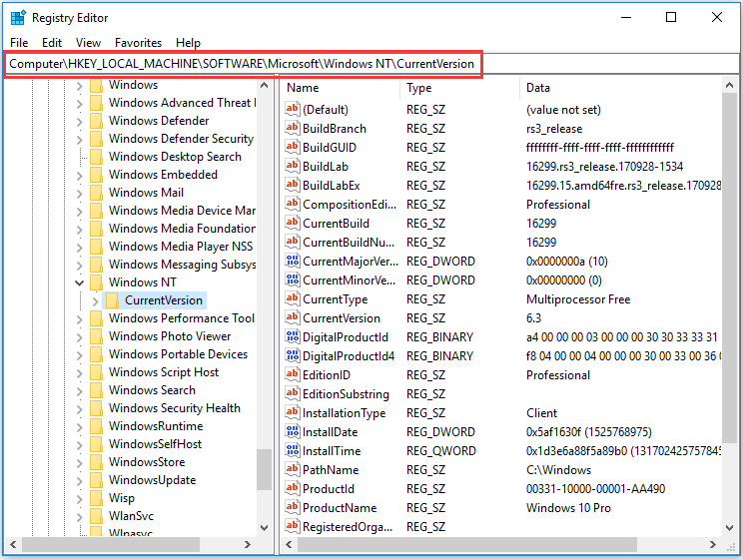Click the folder icon of WindowsUpdate
Image resolution: width=743 pixels, height=560 pixels.
(x=96, y=480)
